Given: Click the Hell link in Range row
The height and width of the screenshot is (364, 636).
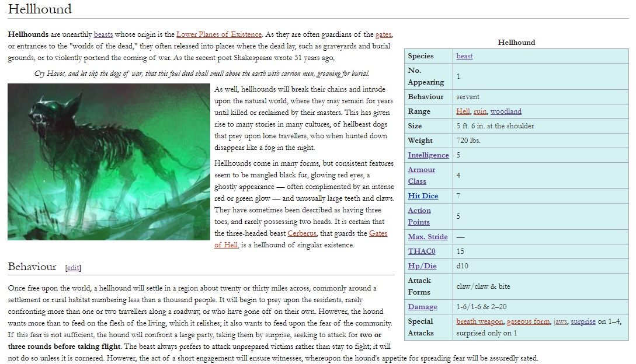Looking at the screenshot, I should coord(463,111).
